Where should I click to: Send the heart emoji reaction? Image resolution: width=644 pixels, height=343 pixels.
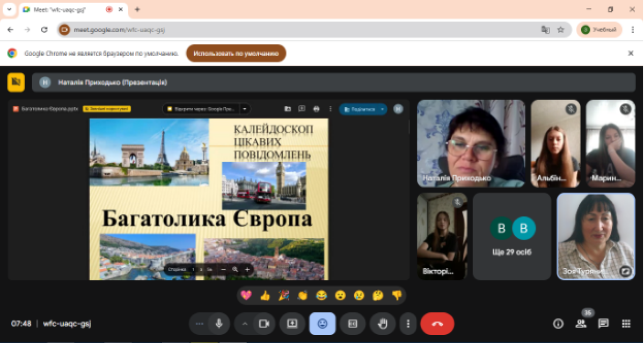tap(246, 295)
